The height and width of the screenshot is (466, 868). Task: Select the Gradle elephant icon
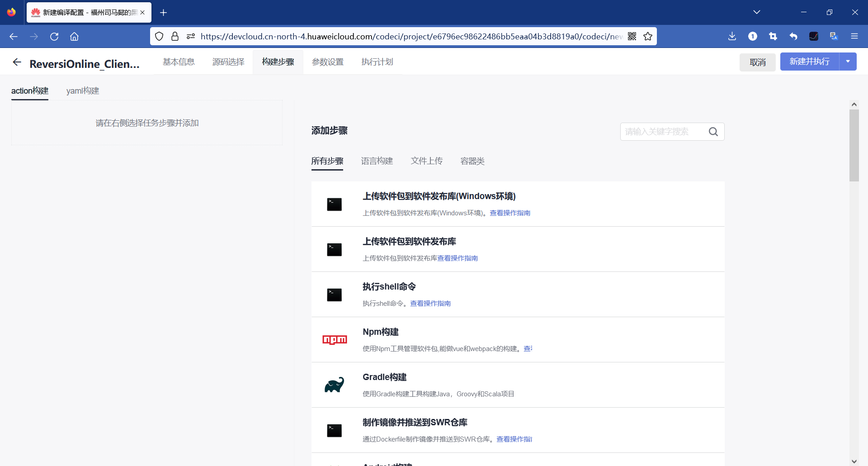[335, 385]
